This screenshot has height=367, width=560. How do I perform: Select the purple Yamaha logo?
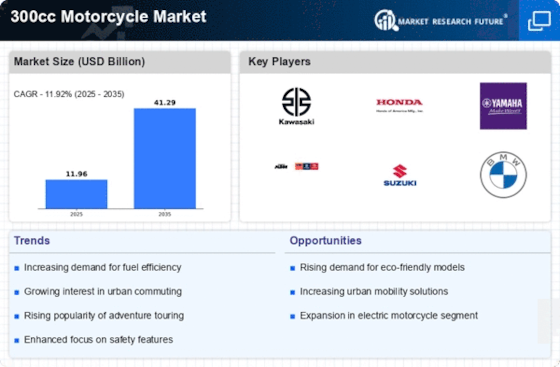point(503,106)
